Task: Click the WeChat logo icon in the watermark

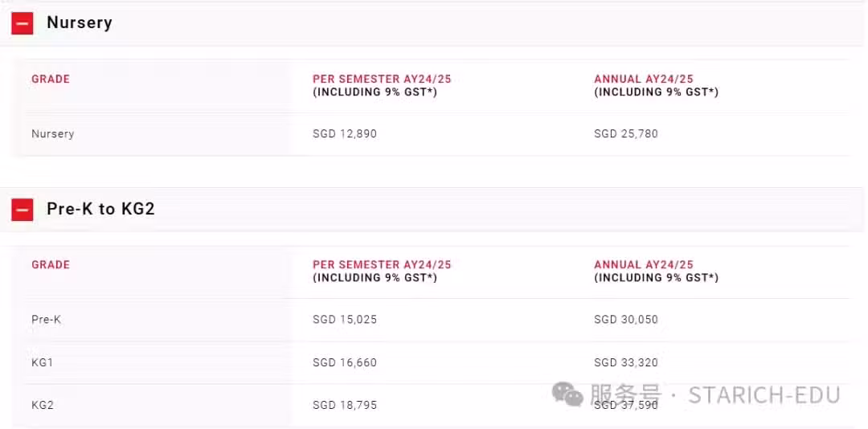Action: pyautogui.click(x=567, y=394)
